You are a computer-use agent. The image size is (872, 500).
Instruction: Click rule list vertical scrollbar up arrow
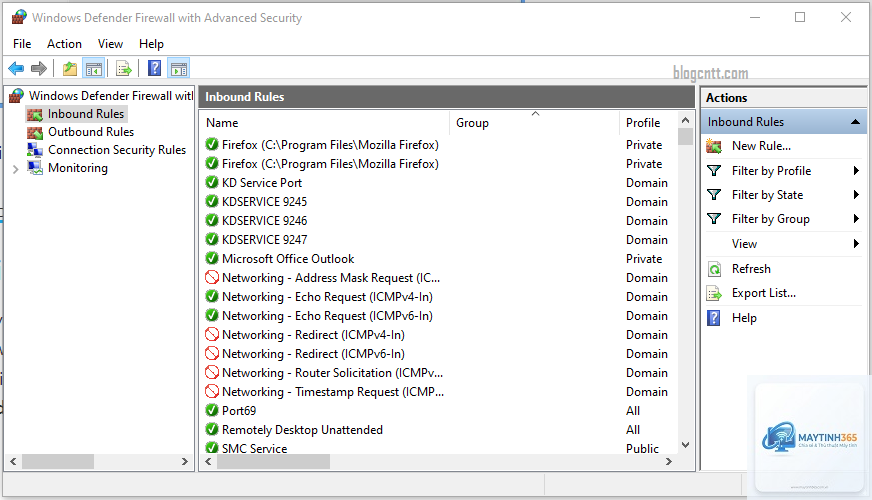click(x=686, y=120)
